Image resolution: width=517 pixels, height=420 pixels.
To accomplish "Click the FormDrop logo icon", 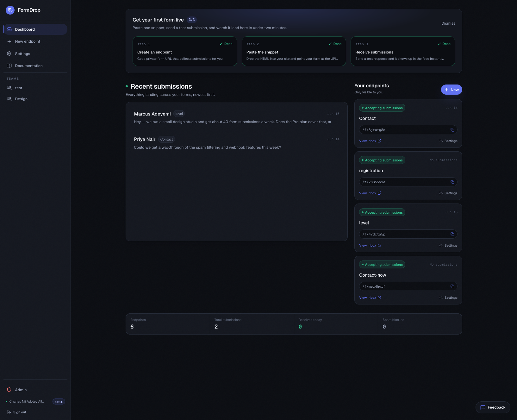I will click(x=10, y=10).
